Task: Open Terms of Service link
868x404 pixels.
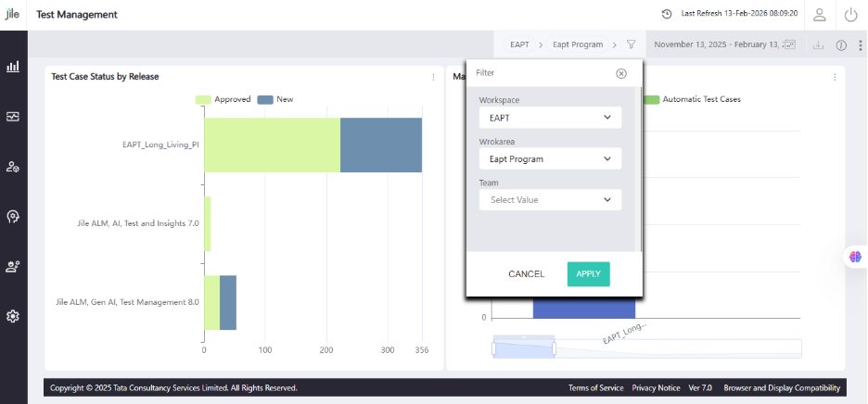Action: point(595,388)
